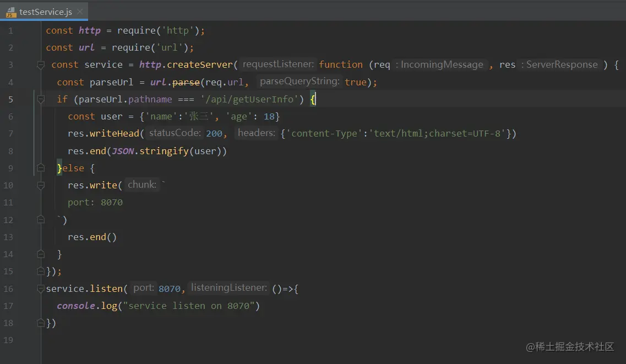Click the status code value 200
This screenshot has height=364, width=626.
[x=214, y=134]
